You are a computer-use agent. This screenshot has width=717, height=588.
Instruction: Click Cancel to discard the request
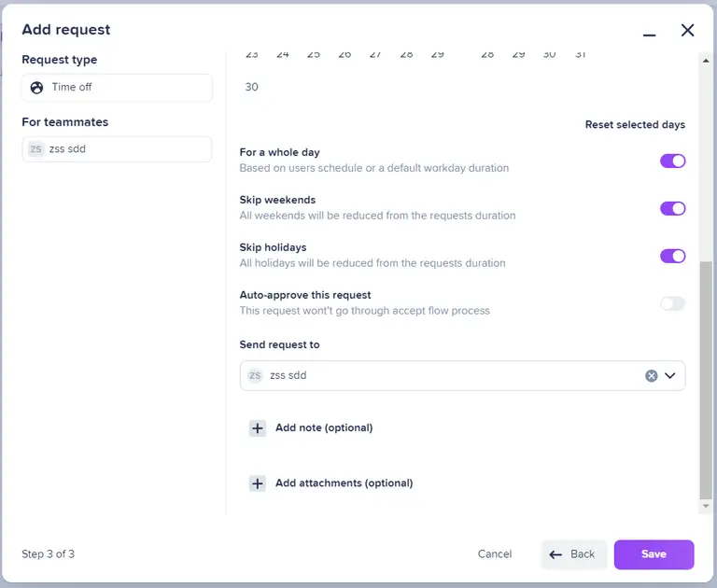tap(494, 554)
